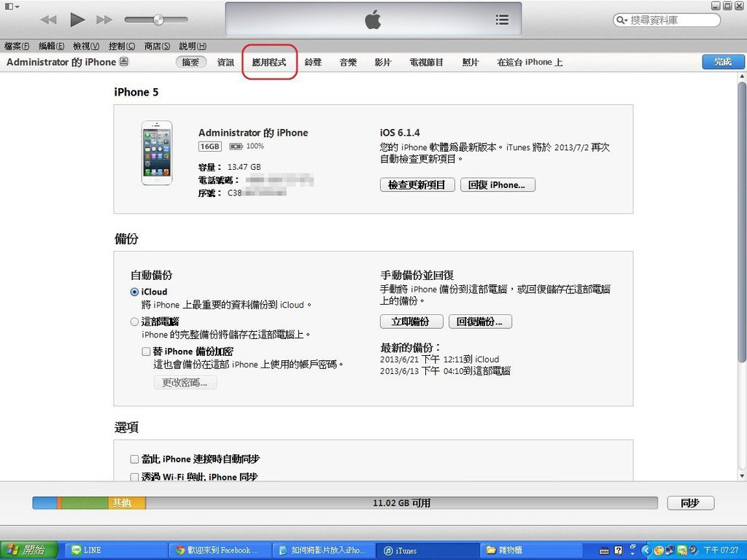Viewport: 747px width, 560px height.
Task: Select the 摘要 summary tab
Action: click(190, 62)
